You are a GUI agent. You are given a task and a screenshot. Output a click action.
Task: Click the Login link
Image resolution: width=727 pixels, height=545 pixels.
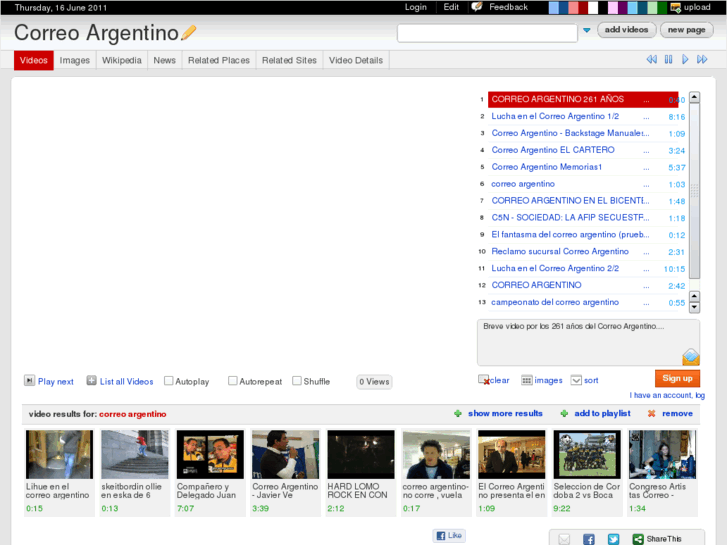(415, 7)
